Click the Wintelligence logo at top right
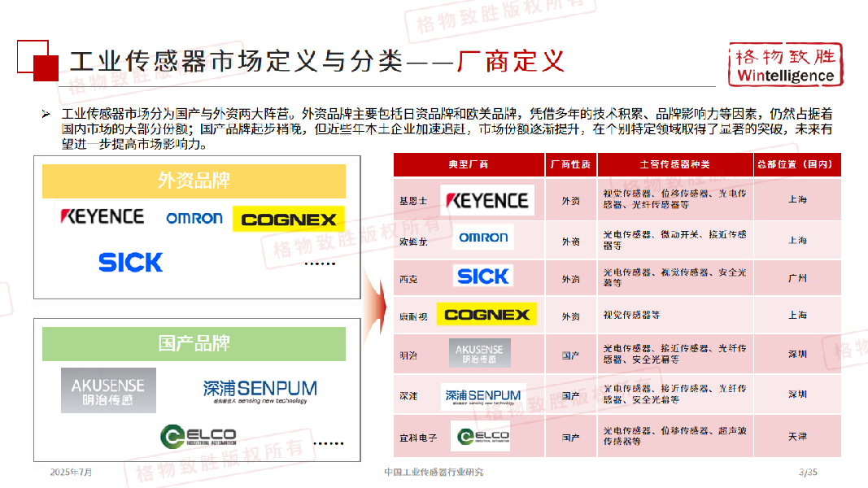This screenshot has width=868, height=488. pos(786,65)
